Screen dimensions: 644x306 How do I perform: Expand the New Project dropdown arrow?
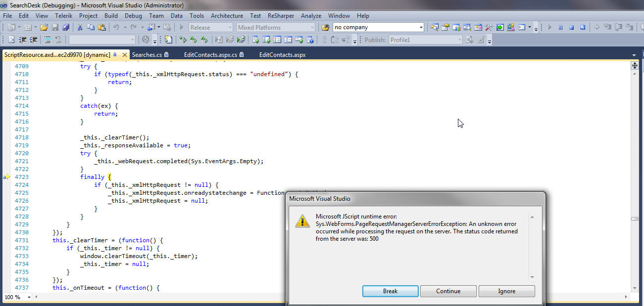19,28
